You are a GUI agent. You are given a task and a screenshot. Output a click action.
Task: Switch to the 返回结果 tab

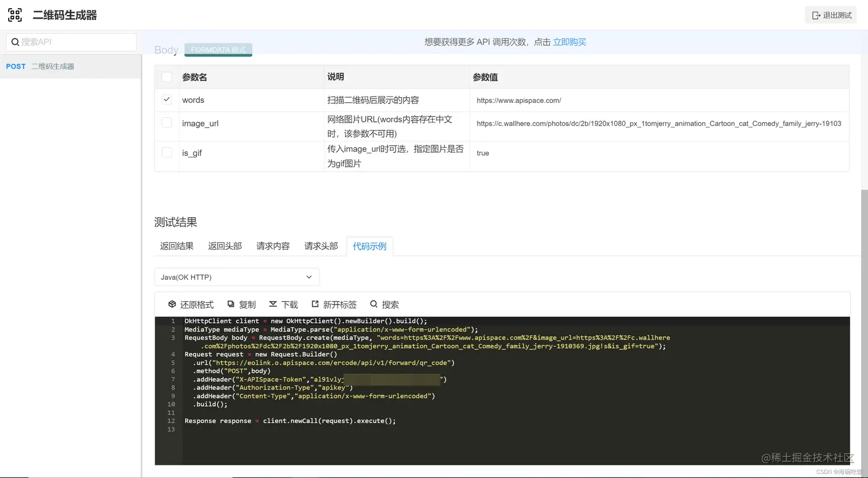click(177, 246)
